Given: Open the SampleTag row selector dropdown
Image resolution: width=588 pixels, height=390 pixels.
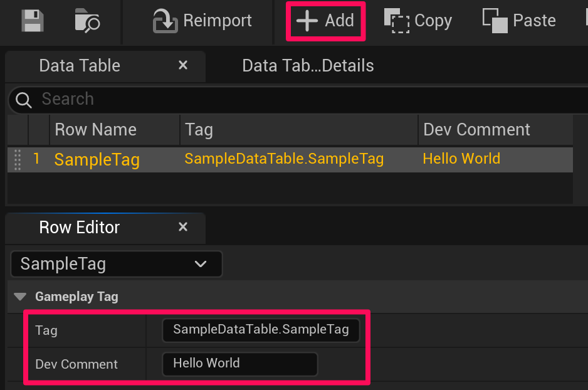Looking at the screenshot, I should coord(117,264).
